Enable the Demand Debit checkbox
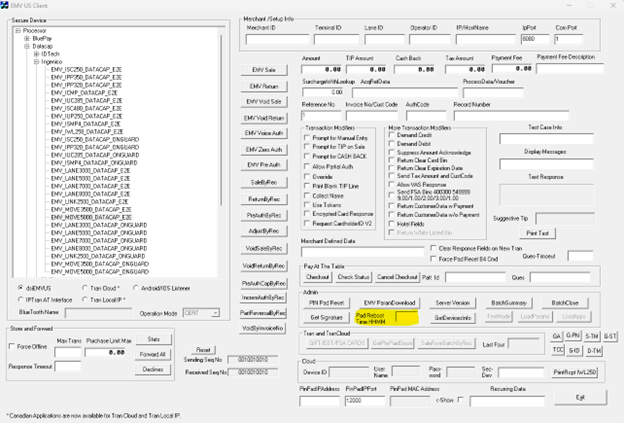Image resolution: width=624 pixels, height=423 pixels. coord(392,143)
